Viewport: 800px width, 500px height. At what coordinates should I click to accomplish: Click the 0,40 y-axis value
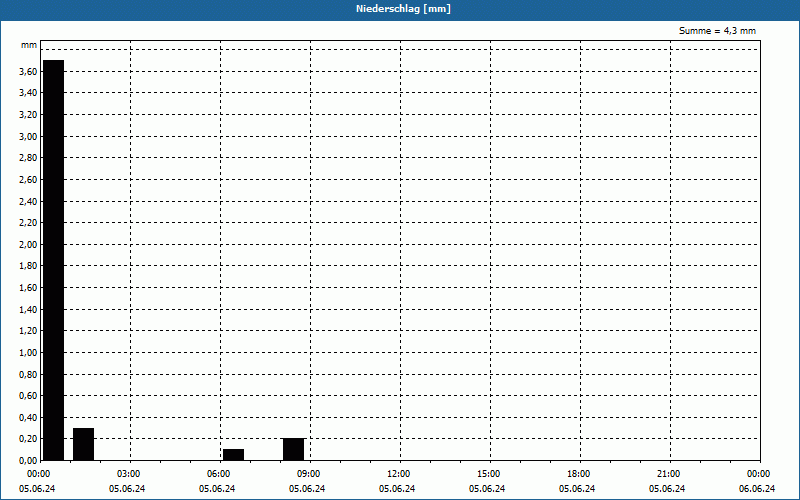(x=28, y=418)
